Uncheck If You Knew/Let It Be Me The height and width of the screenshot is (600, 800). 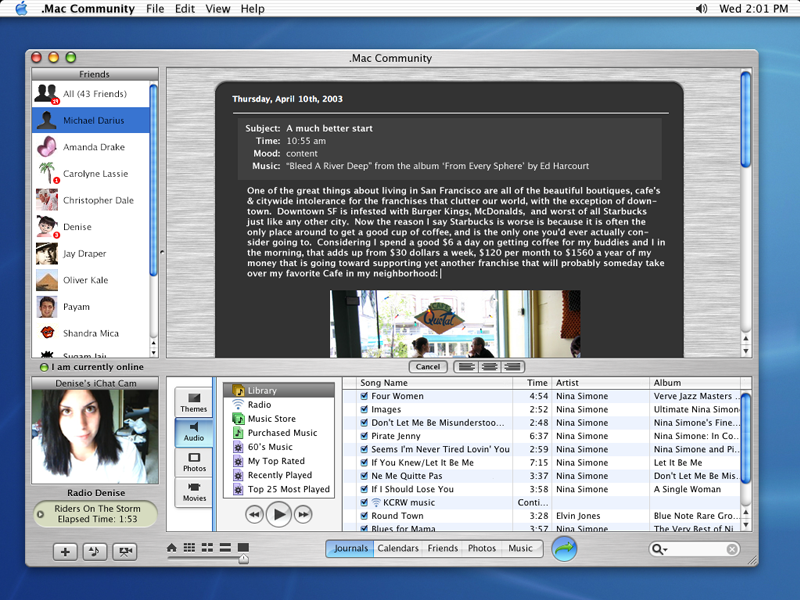click(x=364, y=462)
